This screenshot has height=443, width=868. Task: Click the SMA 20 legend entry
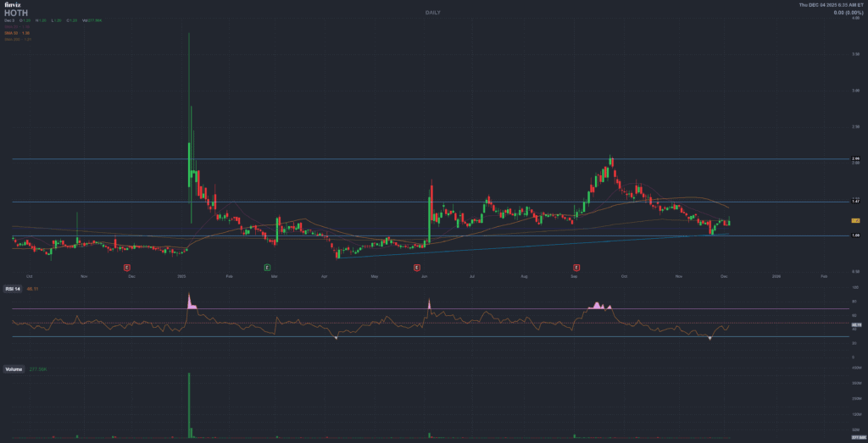pyautogui.click(x=12, y=28)
